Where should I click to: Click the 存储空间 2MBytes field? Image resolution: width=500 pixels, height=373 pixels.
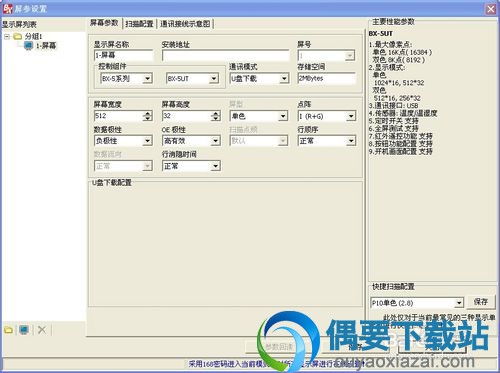point(327,79)
